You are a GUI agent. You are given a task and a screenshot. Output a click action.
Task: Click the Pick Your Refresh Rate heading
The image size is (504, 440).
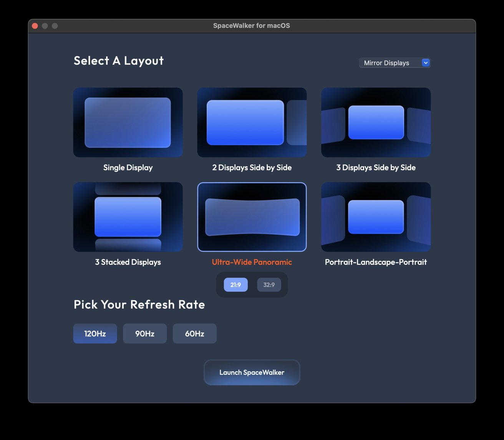click(x=139, y=304)
